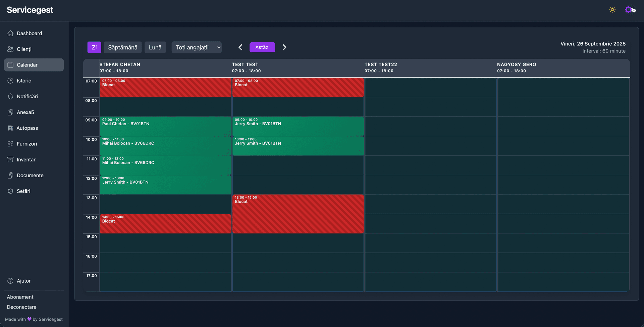
Task: Click the Autopass sidebar icon
Action: coord(10,128)
